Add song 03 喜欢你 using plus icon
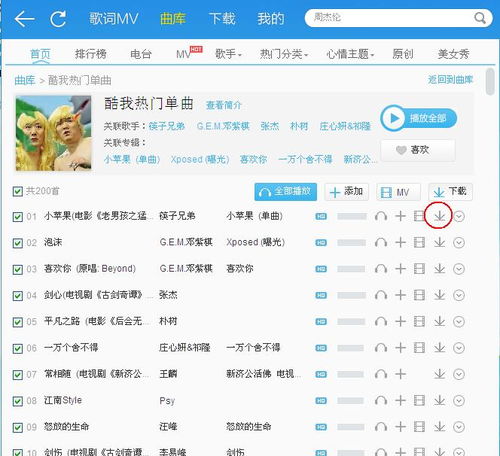500x456 pixels. (400, 269)
